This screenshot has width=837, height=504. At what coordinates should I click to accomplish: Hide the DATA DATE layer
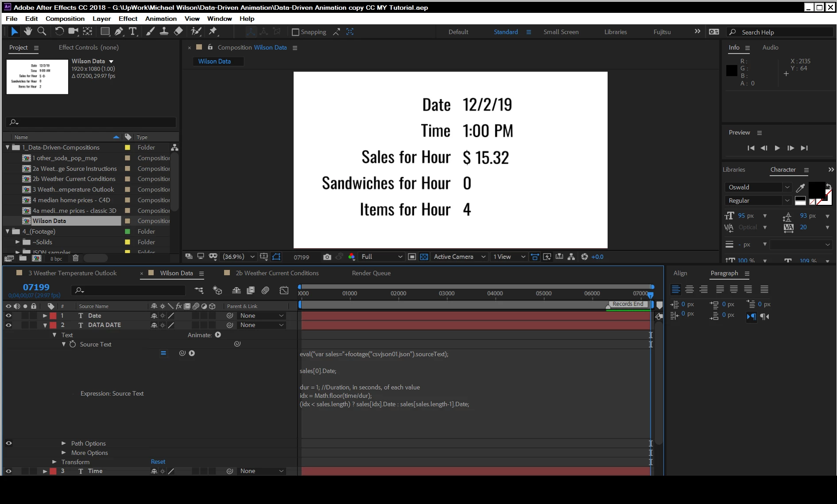tap(8, 325)
